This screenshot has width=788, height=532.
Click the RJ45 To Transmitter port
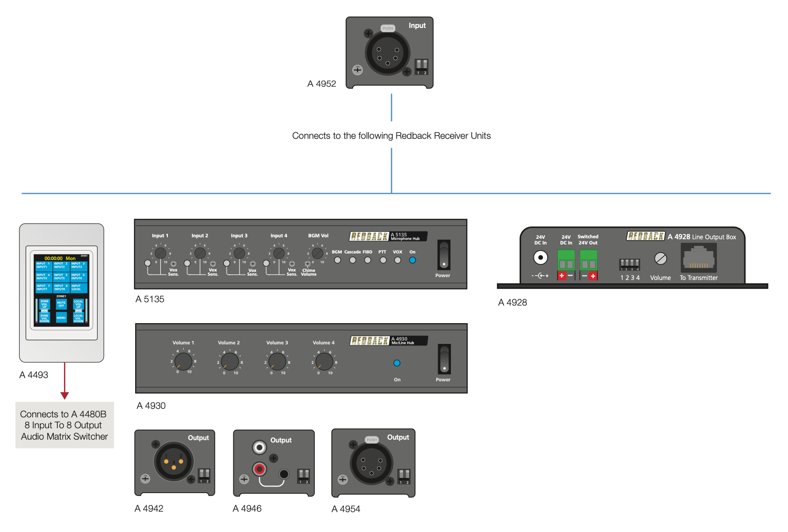click(698, 258)
